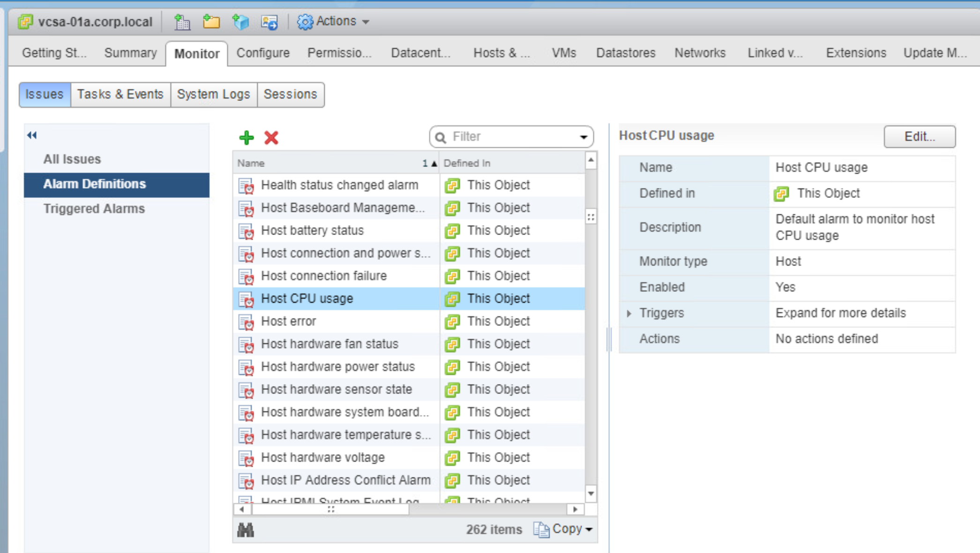Open the Copy dropdown arrow
The image size is (980, 553).
(x=589, y=530)
